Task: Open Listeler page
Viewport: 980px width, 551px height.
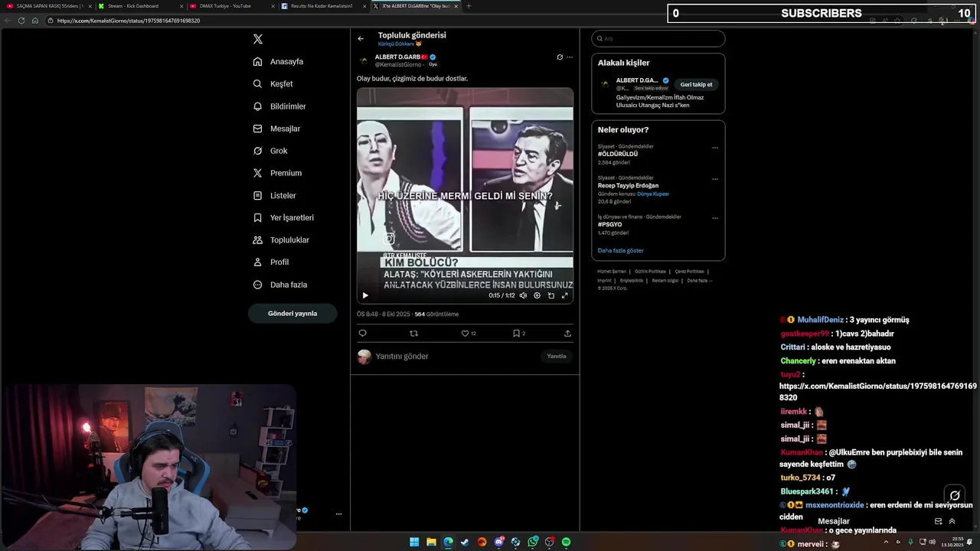Action: click(275, 195)
